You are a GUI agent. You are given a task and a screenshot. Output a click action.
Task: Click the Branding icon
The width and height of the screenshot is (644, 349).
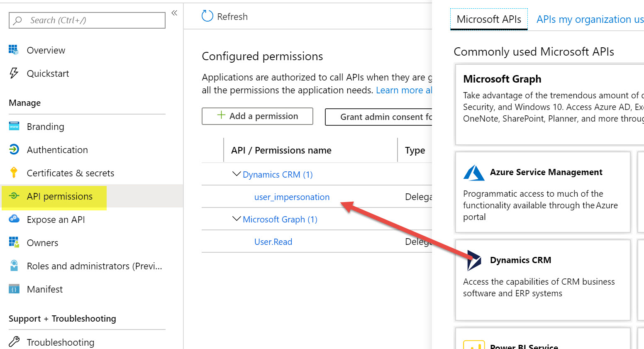click(x=14, y=127)
